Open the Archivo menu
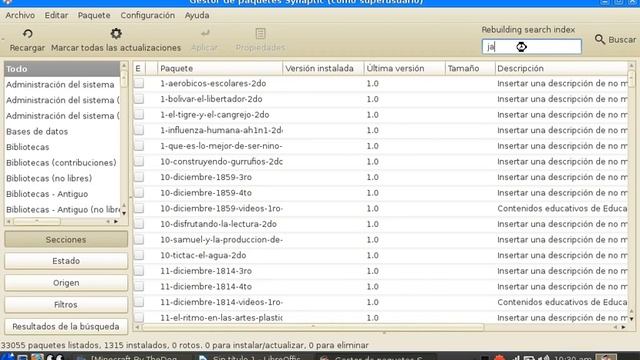The width and height of the screenshot is (640, 360). click(20, 15)
